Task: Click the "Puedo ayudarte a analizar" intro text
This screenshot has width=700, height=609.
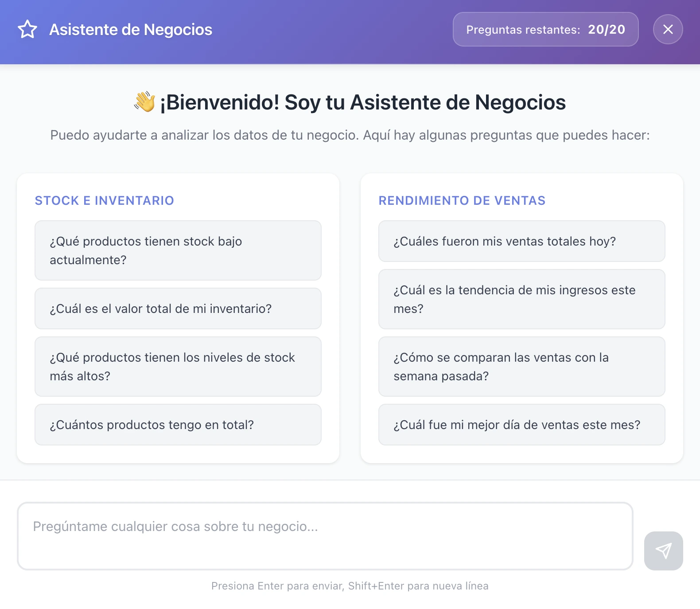Action: (x=350, y=135)
